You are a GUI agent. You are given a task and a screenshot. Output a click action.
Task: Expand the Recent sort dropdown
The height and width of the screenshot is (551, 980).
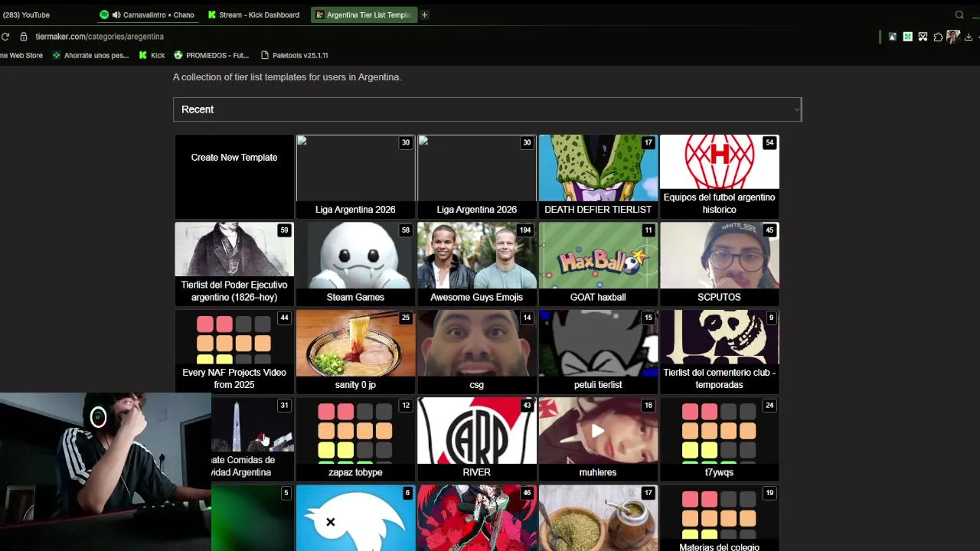pyautogui.click(x=487, y=109)
